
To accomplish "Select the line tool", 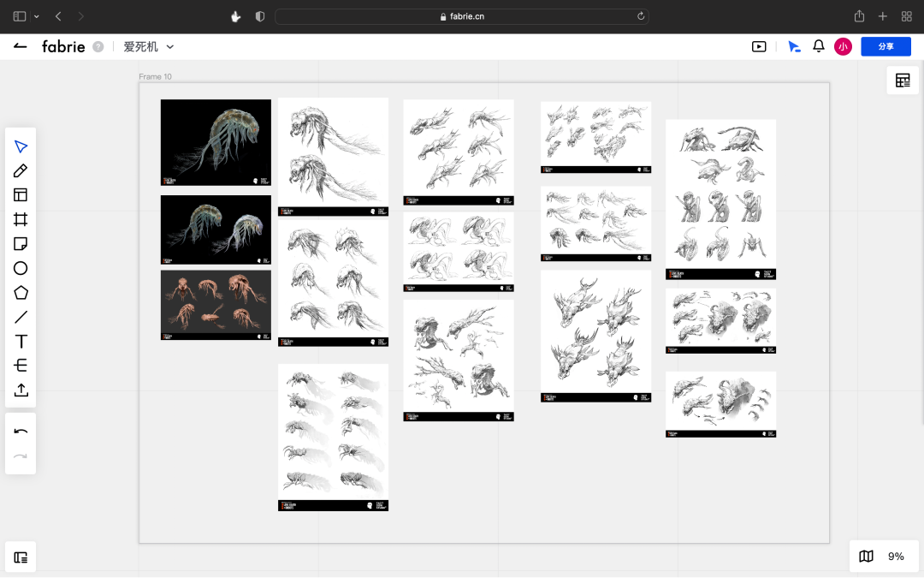I will pyautogui.click(x=21, y=318).
